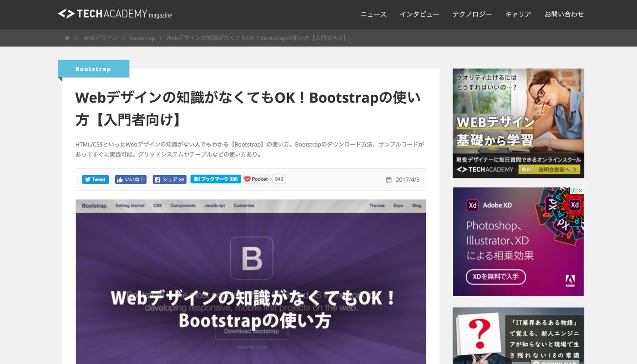Open the Adobe XD advertisement
637x364 pixels.
[x=518, y=242]
